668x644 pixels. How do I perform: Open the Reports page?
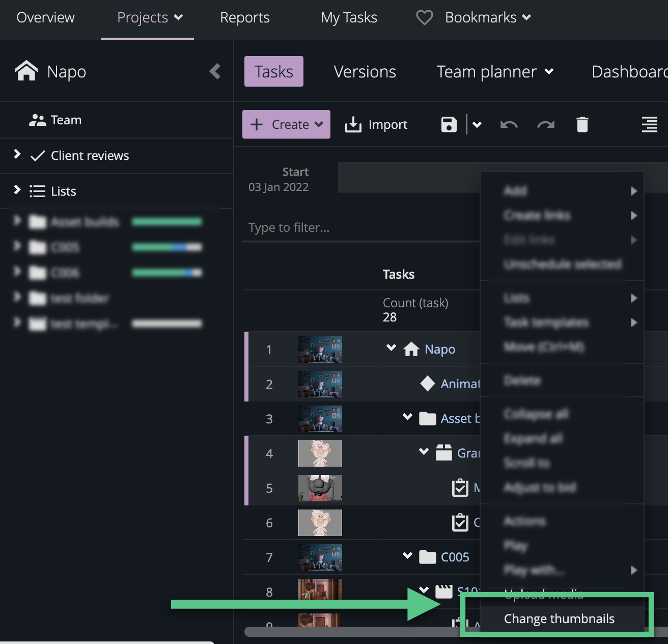(x=244, y=17)
